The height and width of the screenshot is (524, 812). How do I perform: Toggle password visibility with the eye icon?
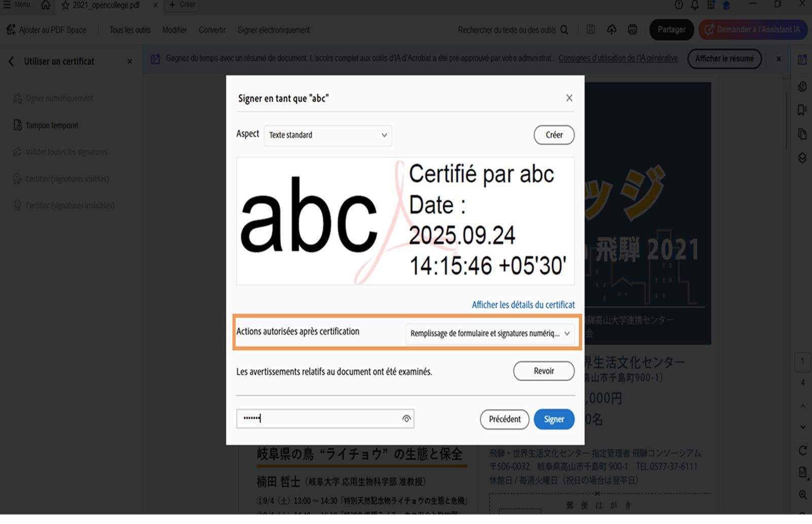pos(406,418)
